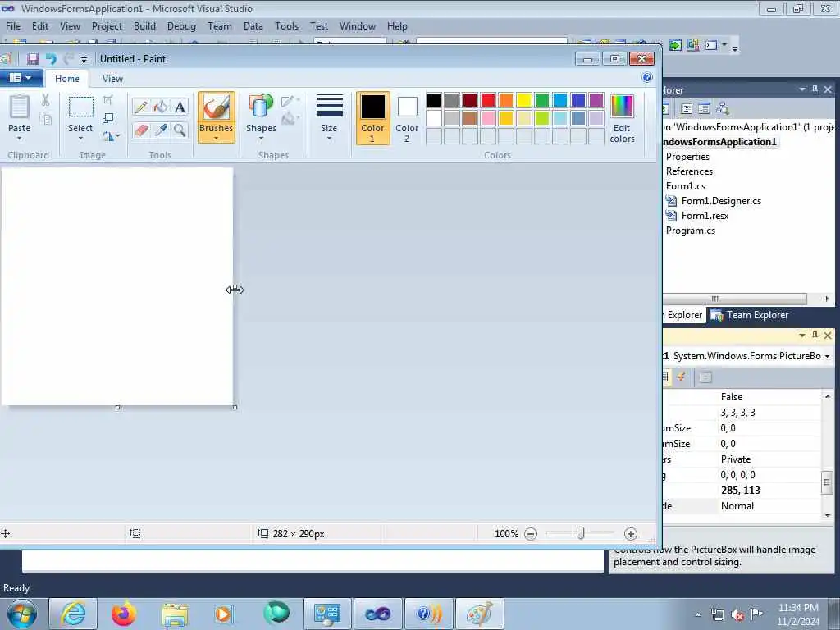Viewport: 840px width, 630px height.
Task: Select the Text tool in Paint
Action: tap(180, 107)
